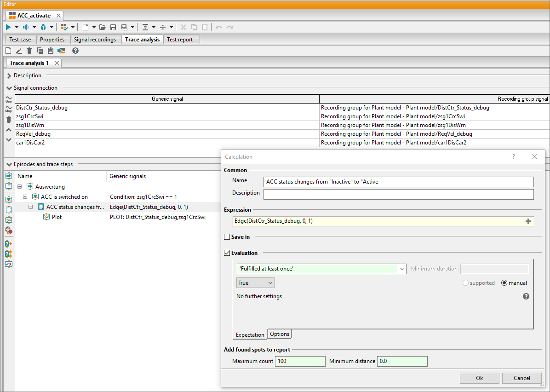Select the Plot tree item

tap(57, 217)
